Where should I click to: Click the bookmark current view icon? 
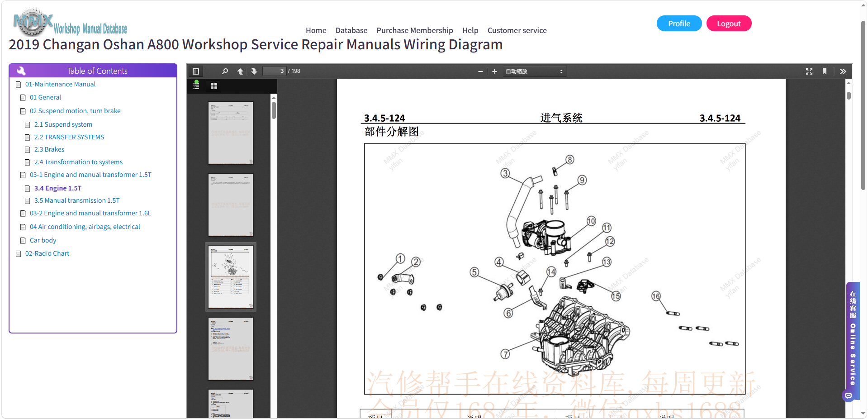coord(825,71)
